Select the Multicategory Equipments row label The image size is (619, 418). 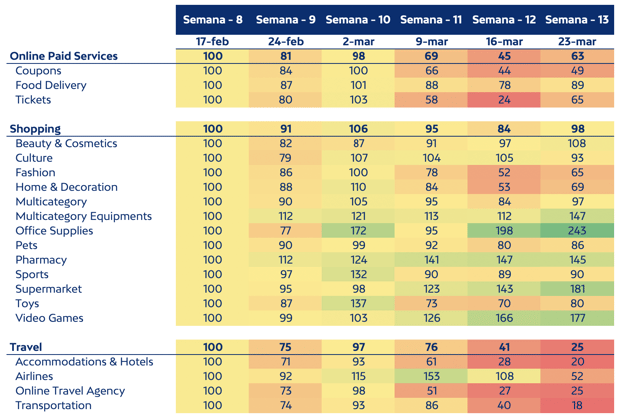point(83,216)
